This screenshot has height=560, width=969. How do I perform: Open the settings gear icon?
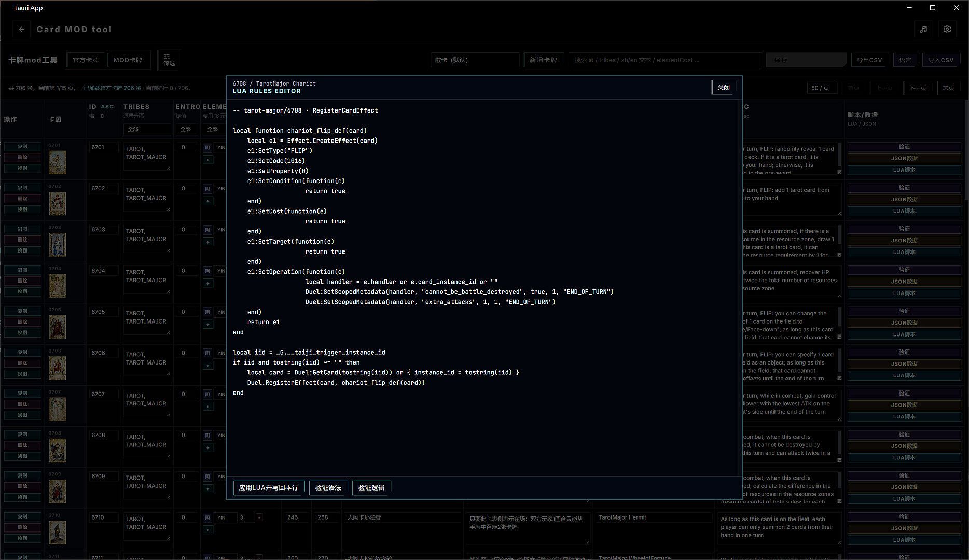tap(947, 30)
